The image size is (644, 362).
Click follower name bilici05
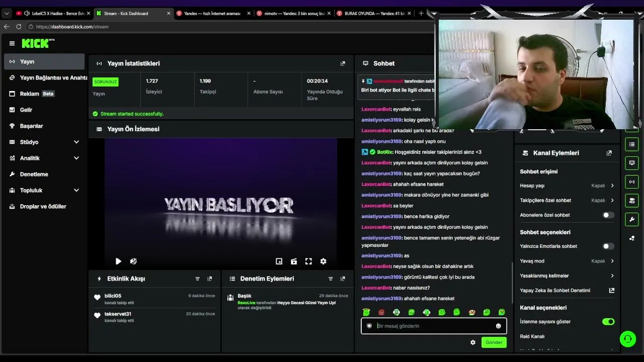[113, 296]
